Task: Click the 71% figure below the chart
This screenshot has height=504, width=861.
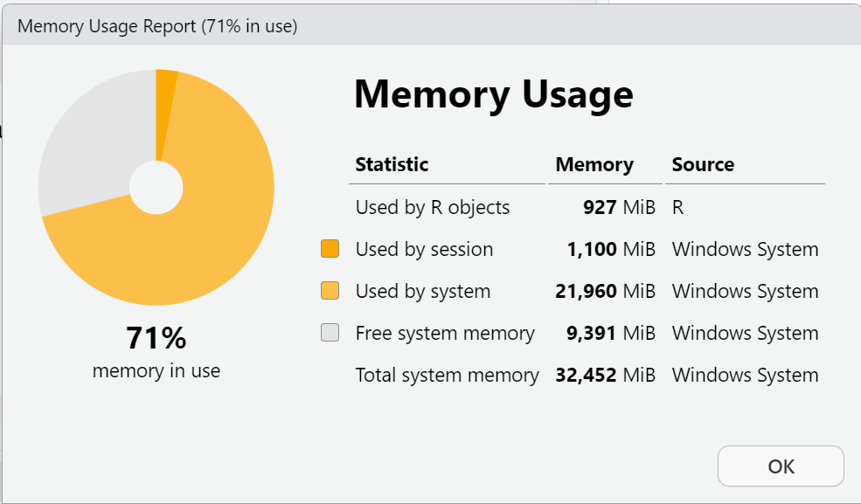Action: pos(156,337)
